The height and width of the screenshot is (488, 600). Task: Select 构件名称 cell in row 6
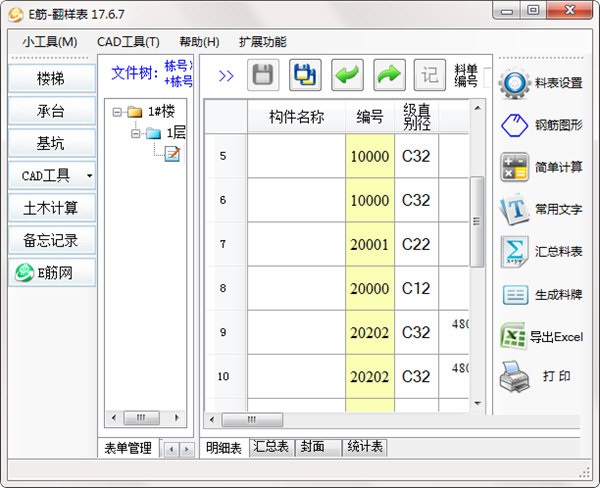pos(297,200)
